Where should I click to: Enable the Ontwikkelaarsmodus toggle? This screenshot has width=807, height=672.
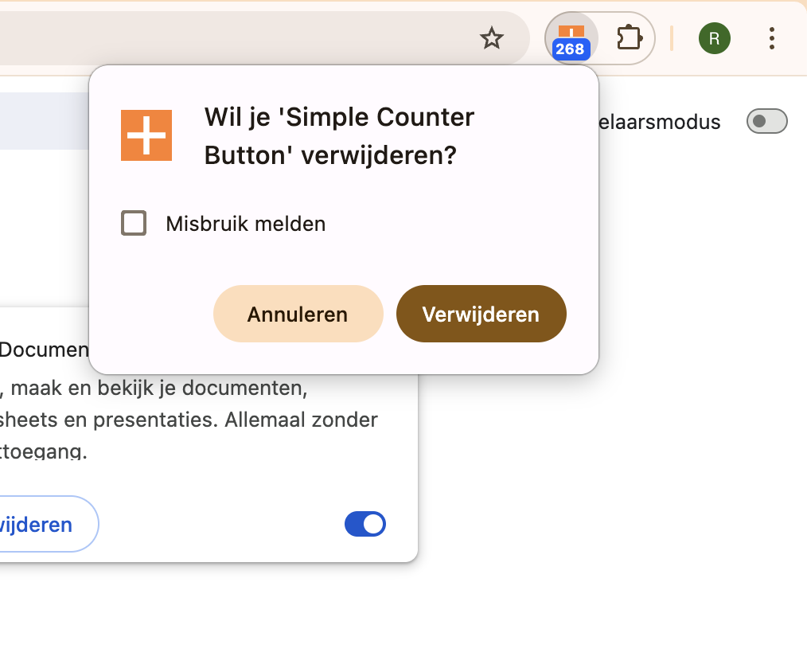766,121
